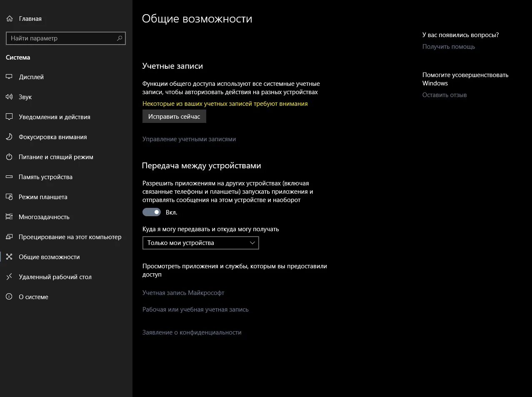
Task: Open О системе page
Action: [x=66, y=297]
